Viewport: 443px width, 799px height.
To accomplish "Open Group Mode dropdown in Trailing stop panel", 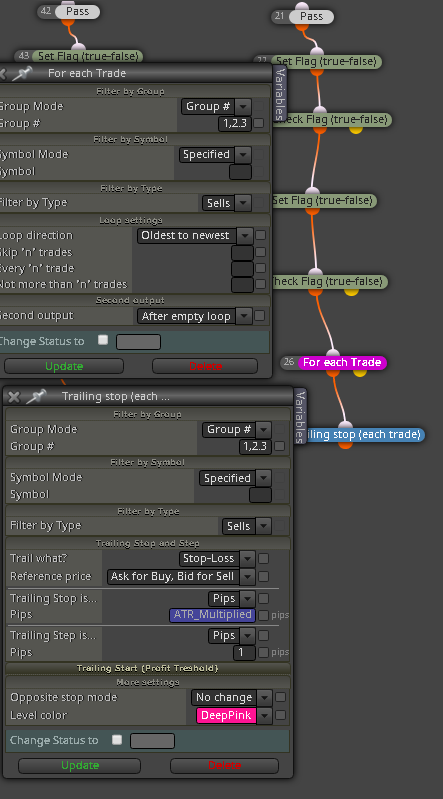I will (264, 430).
